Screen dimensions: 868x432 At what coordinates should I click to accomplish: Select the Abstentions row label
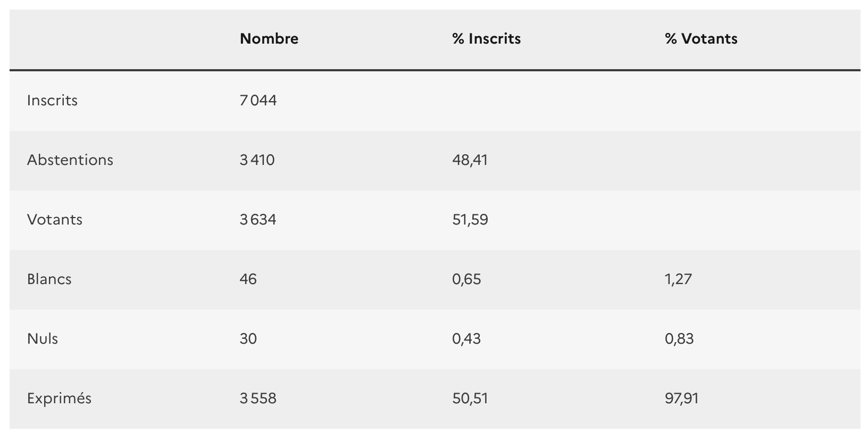(x=70, y=160)
